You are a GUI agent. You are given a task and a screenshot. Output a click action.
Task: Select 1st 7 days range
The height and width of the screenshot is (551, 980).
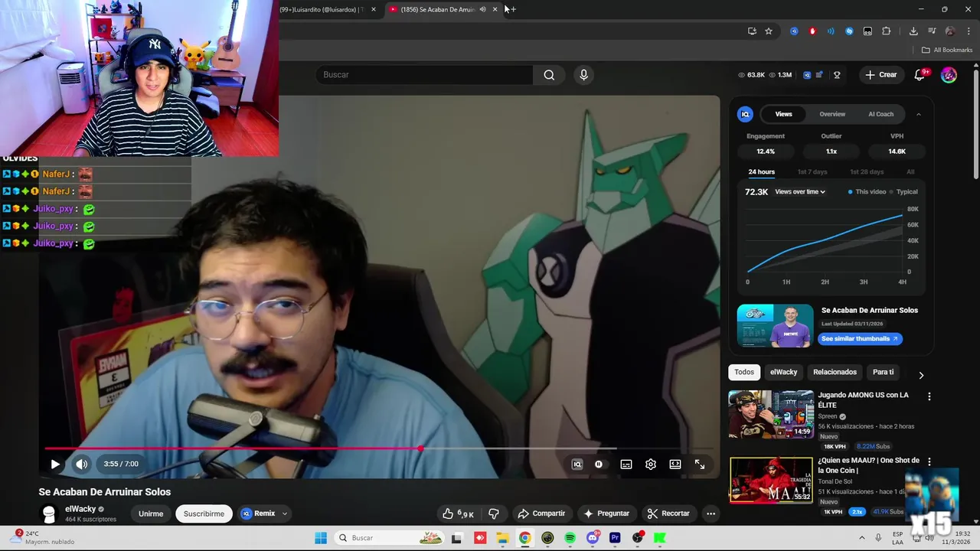click(812, 171)
